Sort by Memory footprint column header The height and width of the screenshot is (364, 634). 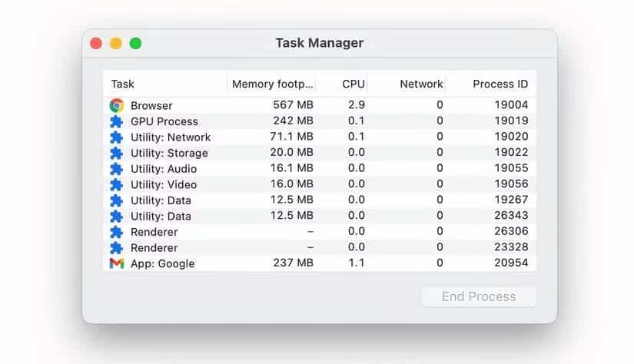tap(273, 84)
